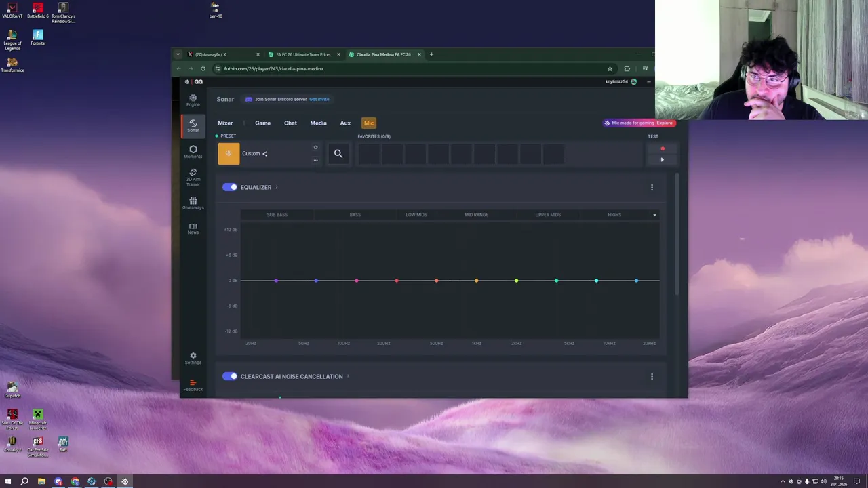The image size is (868, 488).
Task: Click the orange 1kHz equalizer point
Action: click(476, 281)
